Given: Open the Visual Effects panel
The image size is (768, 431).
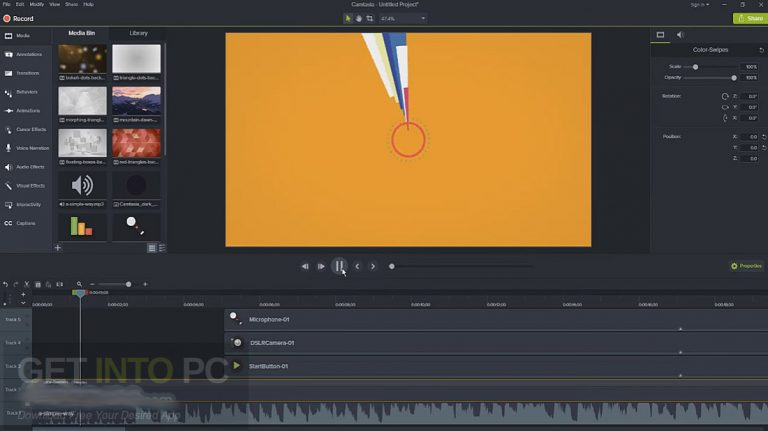Looking at the screenshot, I should (25, 186).
